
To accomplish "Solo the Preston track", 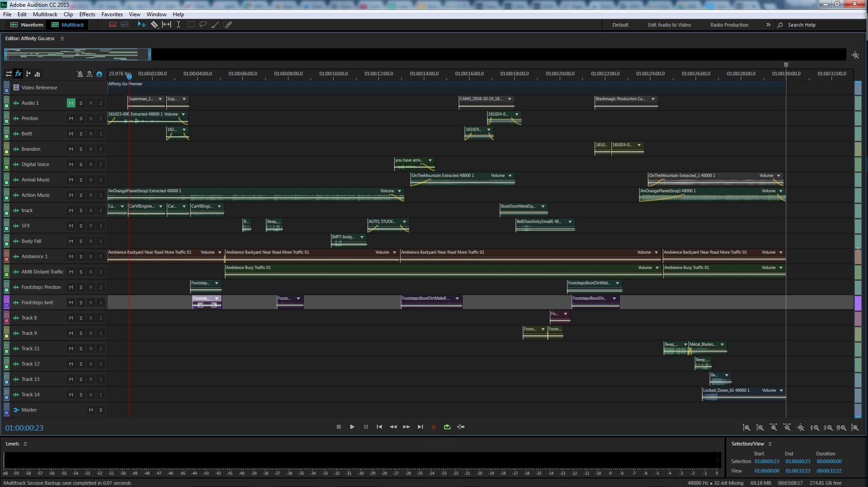I will pos(81,118).
